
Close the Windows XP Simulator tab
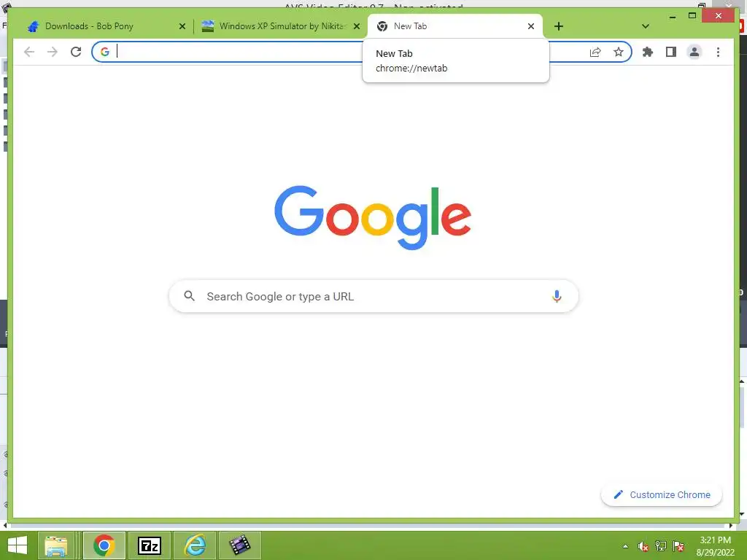[x=356, y=27]
